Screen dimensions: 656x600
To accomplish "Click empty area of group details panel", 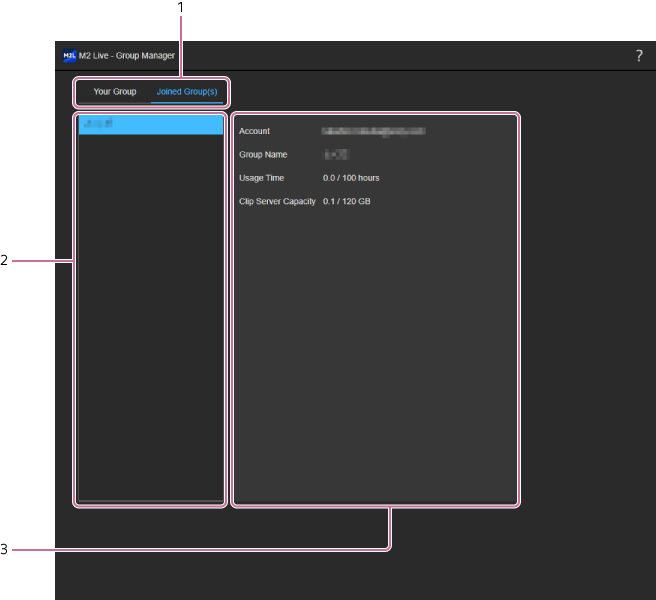I will [x=375, y=350].
